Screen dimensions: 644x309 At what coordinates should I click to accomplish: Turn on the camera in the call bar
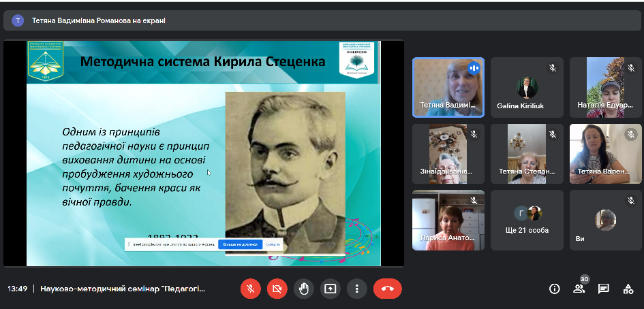point(277,289)
